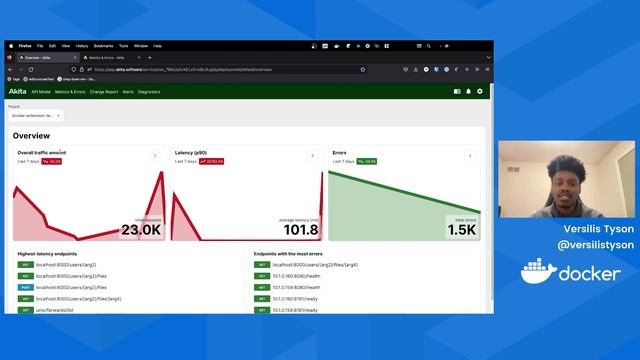Image resolution: width=640 pixels, height=360 pixels.
Task: Open the Project dropdown
Action: [x=36, y=116]
